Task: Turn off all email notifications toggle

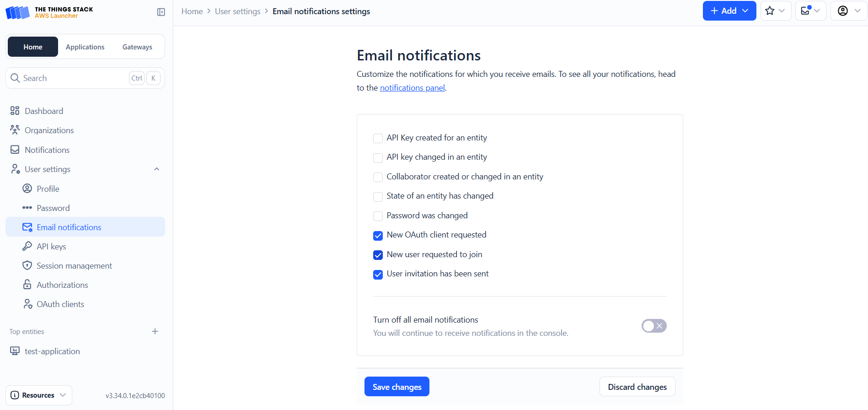Action: (x=654, y=325)
